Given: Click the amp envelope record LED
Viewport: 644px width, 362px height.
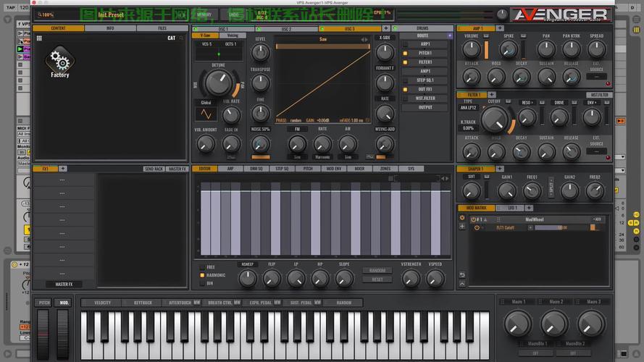Looking at the screenshot, I should pyautogui.click(x=608, y=84).
